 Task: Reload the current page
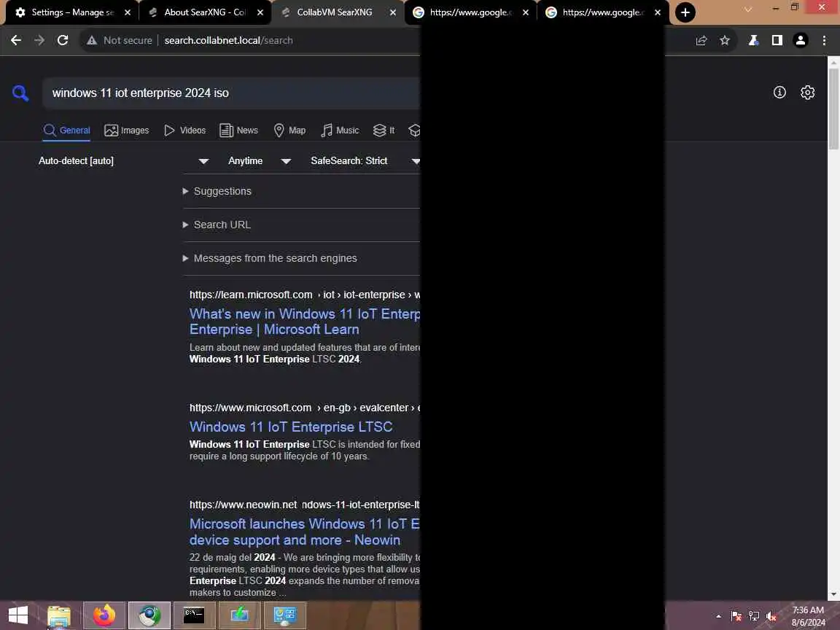tap(63, 40)
